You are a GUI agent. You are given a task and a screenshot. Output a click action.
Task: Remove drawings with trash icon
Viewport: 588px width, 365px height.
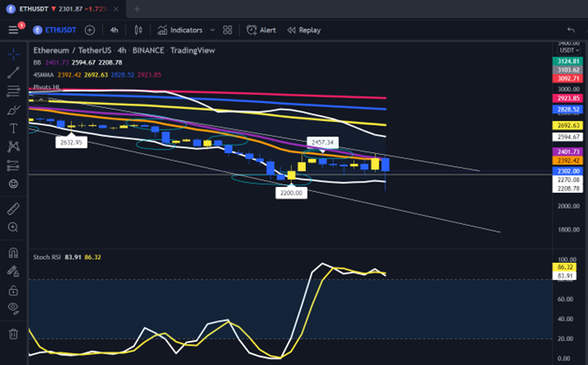click(14, 334)
